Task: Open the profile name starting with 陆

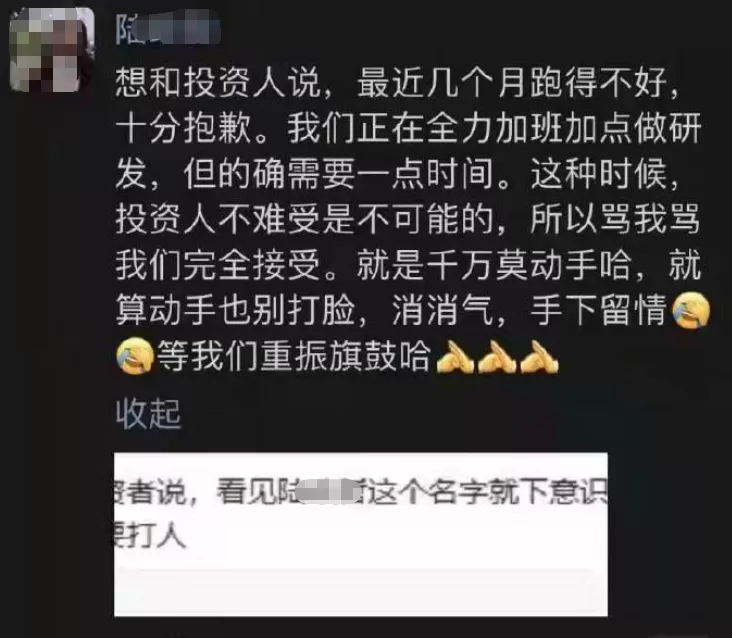Action: 168,28
